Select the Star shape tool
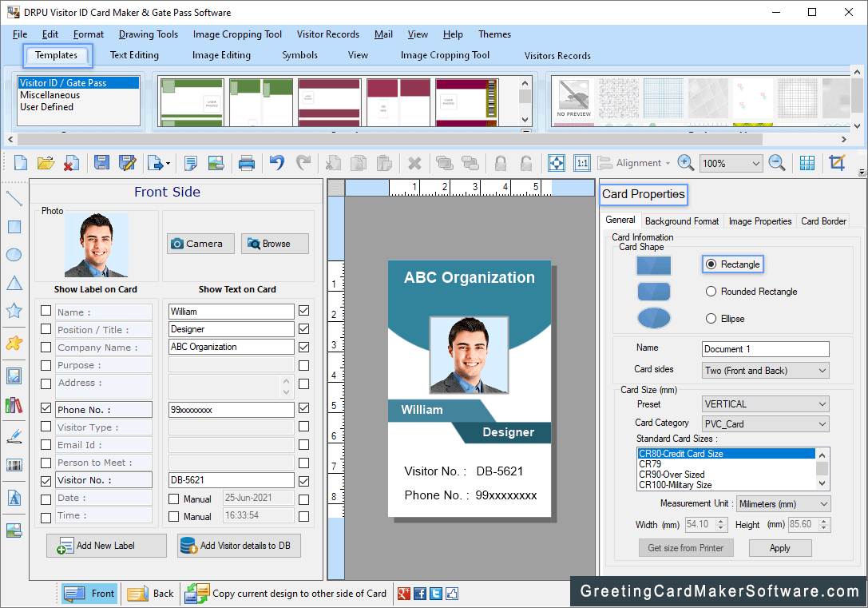Image resolution: width=868 pixels, height=608 pixels. [x=14, y=311]
